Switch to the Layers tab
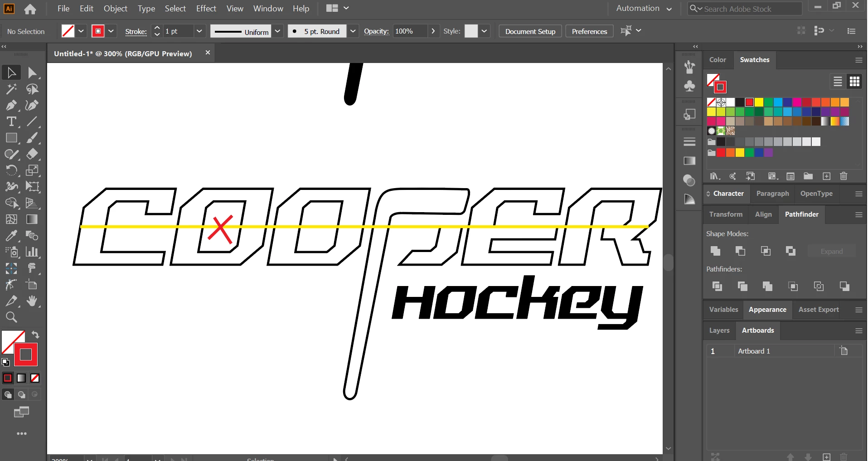Image resolution: width=868 pixels, height=461 pixels. [719, 330]
